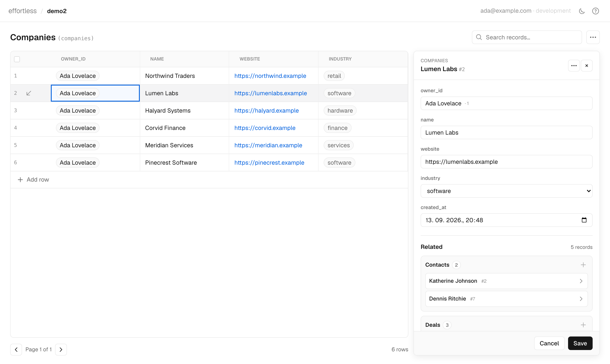
Task: Click Ada Lovelace owner in Meridian Services row
Action: point(78,145)
